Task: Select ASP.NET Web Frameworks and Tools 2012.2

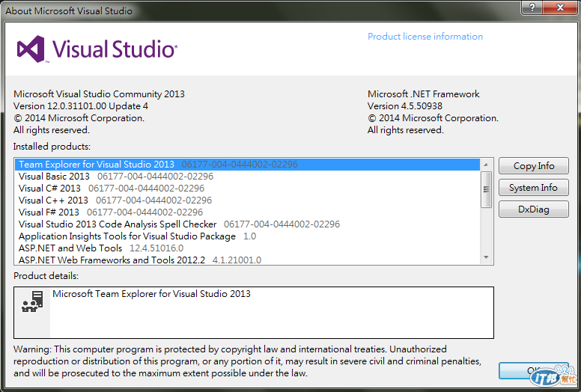Action: (x=248, y=260)
